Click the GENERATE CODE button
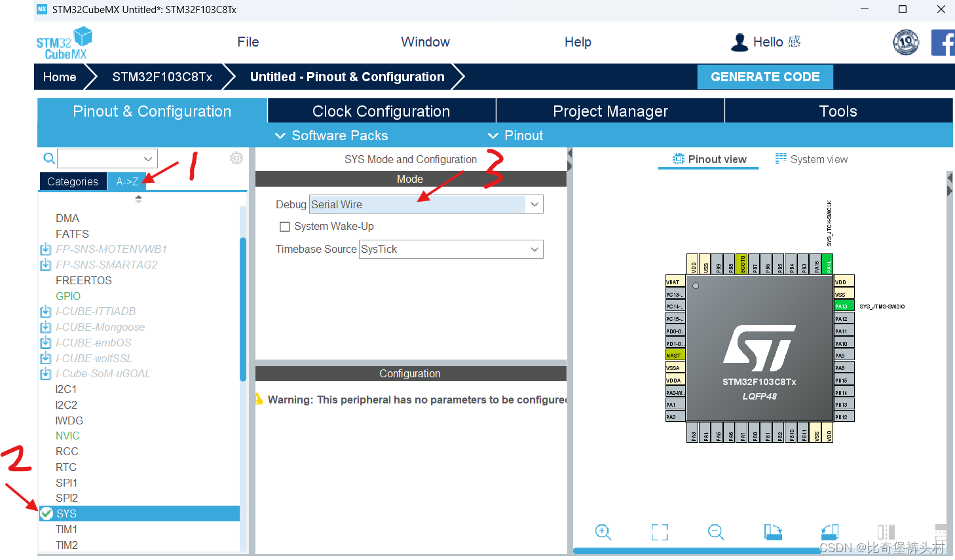 click(x=765, y=77)
